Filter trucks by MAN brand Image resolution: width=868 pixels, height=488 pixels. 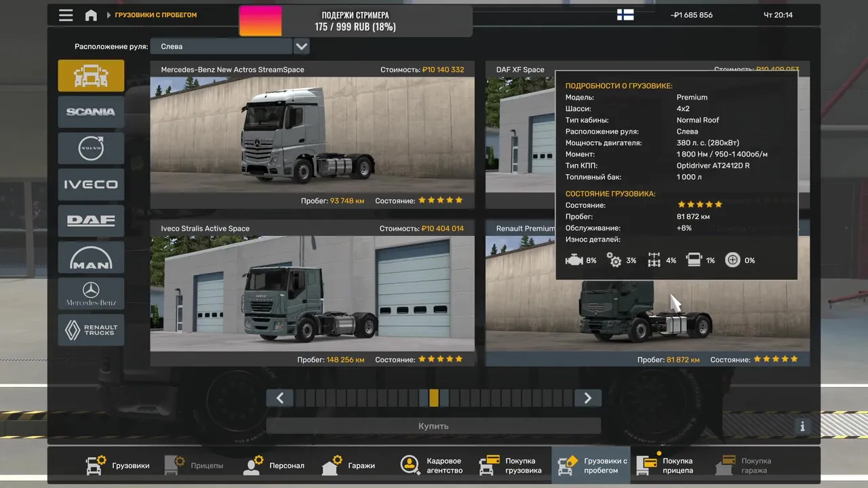point(91,257)
